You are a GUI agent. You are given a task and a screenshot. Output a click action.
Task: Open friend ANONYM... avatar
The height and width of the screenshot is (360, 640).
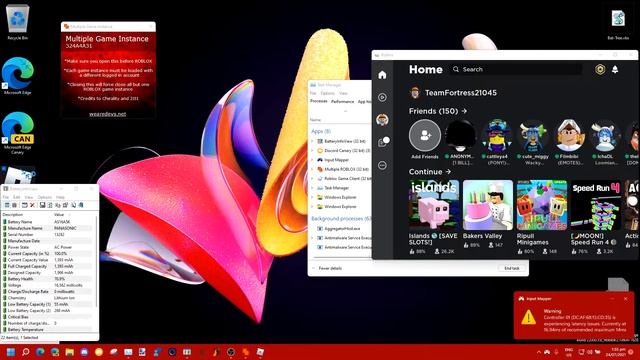pos(460,136)
